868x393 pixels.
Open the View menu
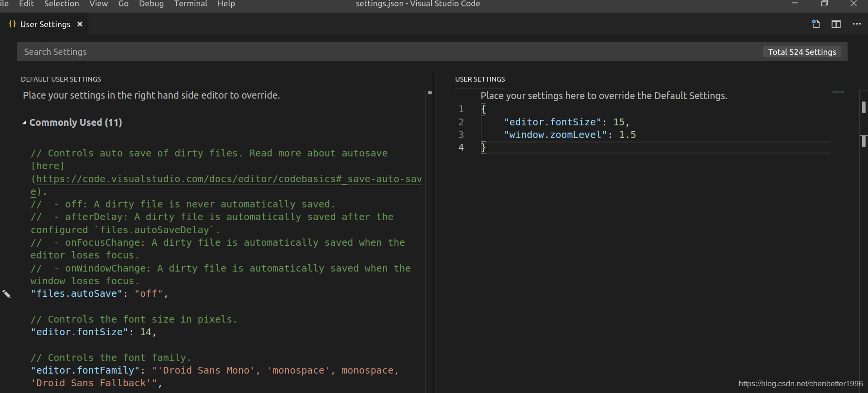(x=99, y=4)
